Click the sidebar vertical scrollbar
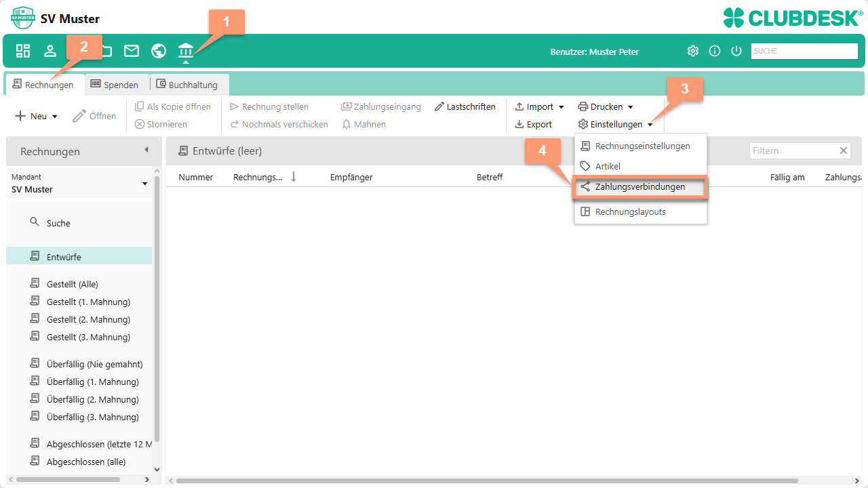 tap(157, 308)
